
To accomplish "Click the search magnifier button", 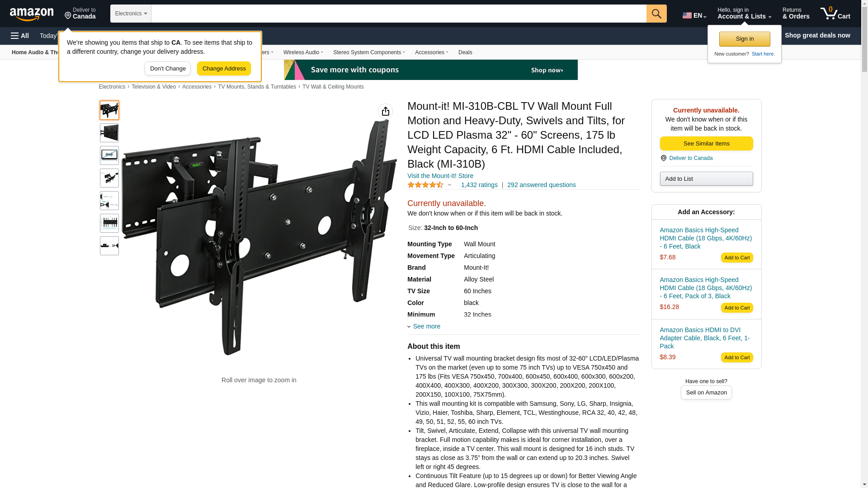I will pyautogui.click(x=656, y=14).
